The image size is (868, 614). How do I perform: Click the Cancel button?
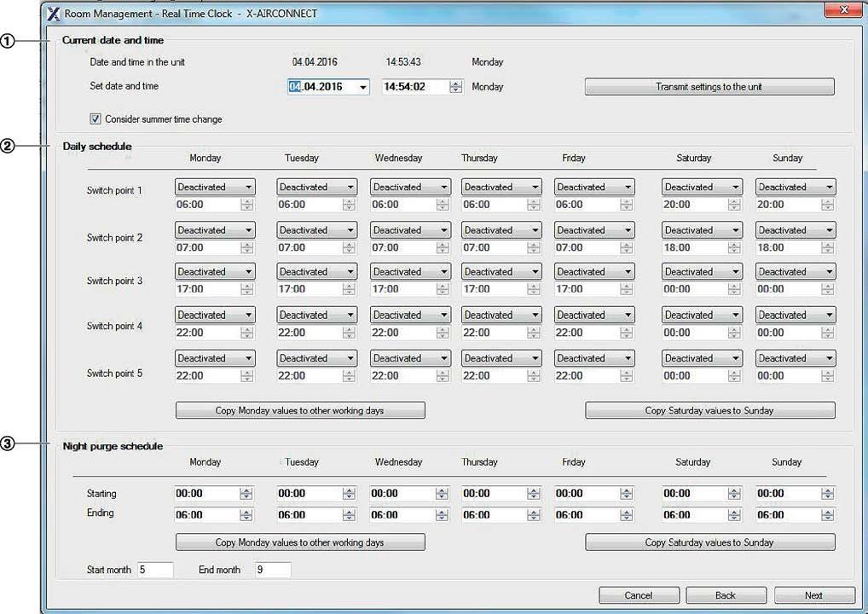pos(639,595)
